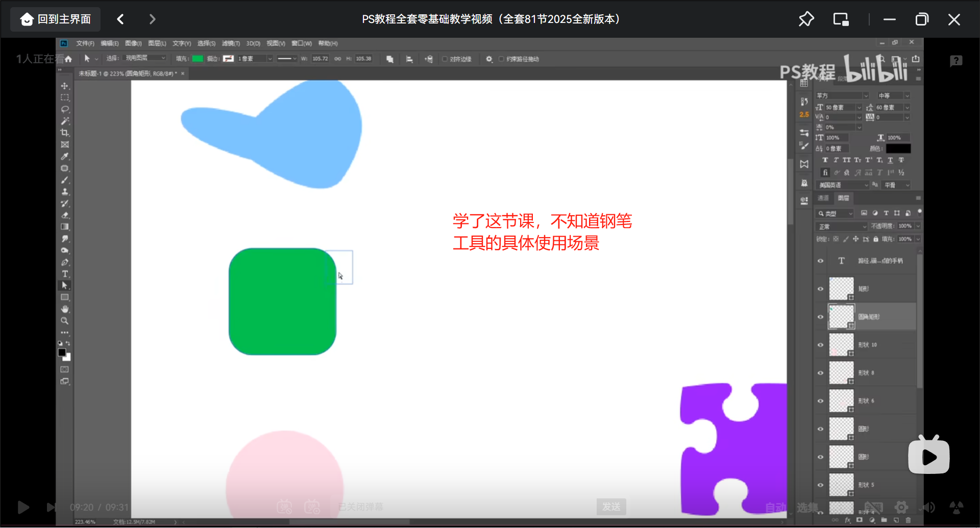Screen dimensions: 980x528
Task: Click 回到主界面 button
Action: 55,19
